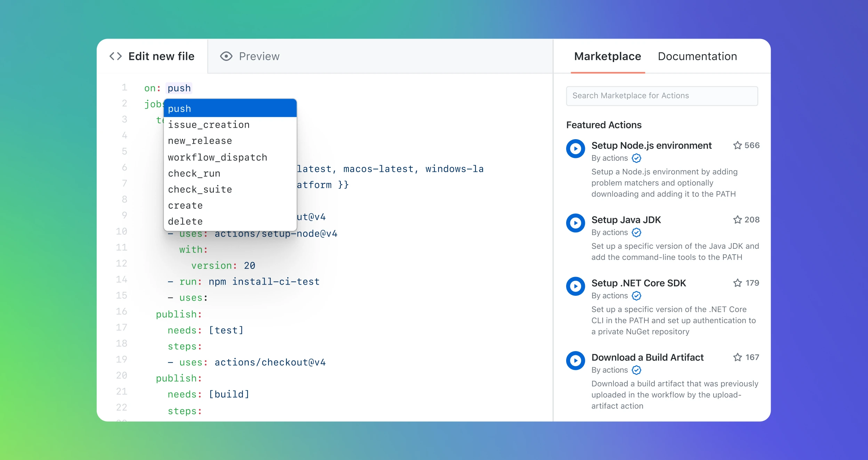868x460 pixels.
Task: Select issue_creation from the trigger list
Action: point(209,125)
